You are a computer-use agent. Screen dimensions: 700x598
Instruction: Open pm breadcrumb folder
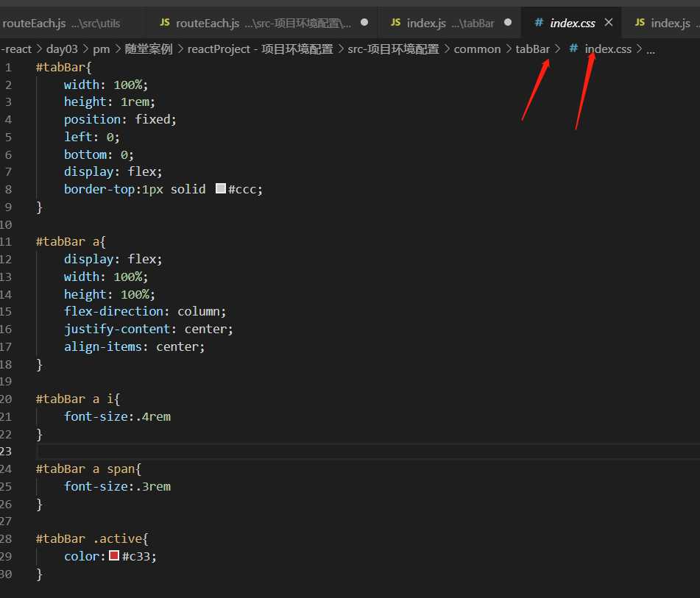click(x=102, y=49)
